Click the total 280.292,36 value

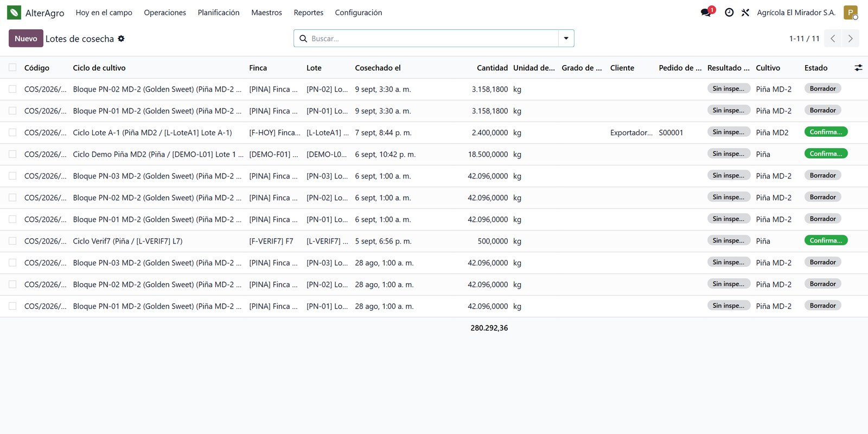(x=489, y=328)
